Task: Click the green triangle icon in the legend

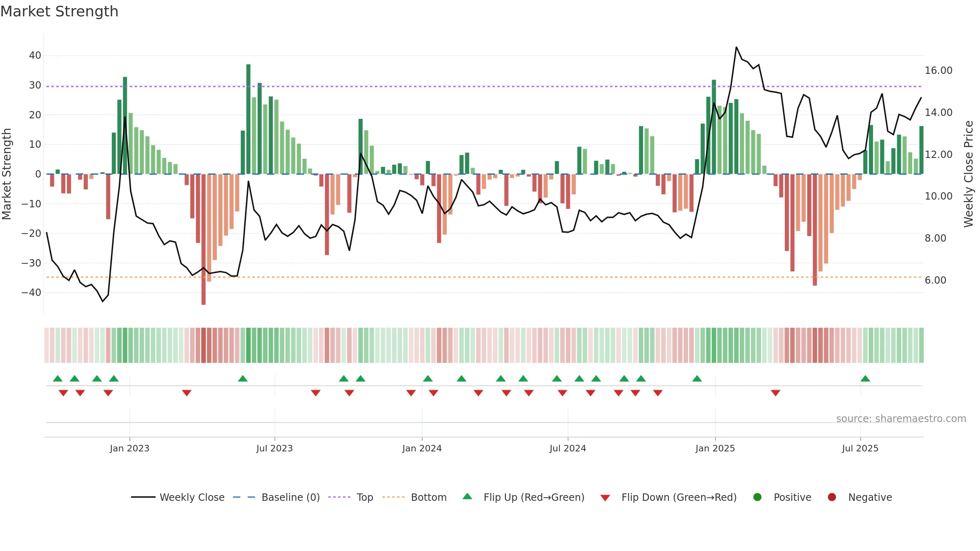Action: coord(468,496)
